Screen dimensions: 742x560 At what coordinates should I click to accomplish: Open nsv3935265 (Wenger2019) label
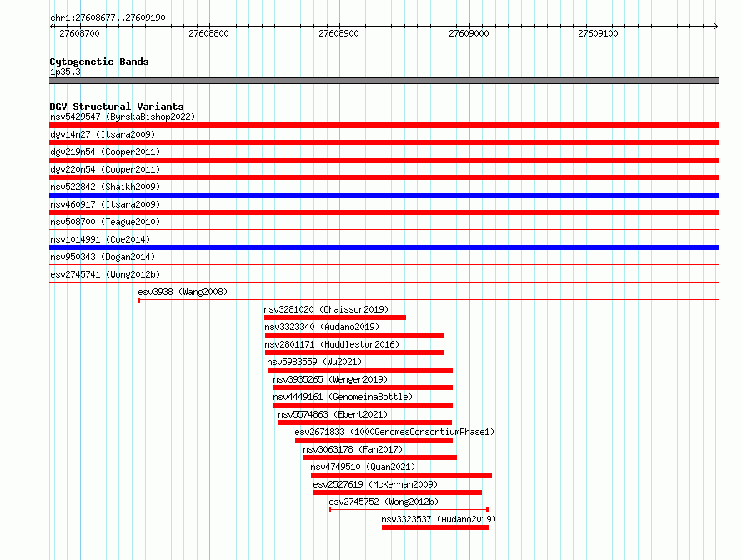(x=330, y=379)
